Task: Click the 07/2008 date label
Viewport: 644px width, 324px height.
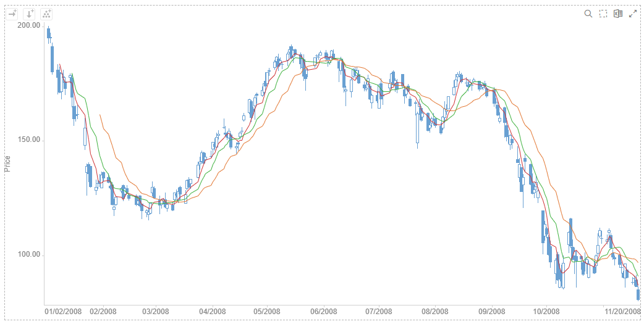Action: pos(378,312)
